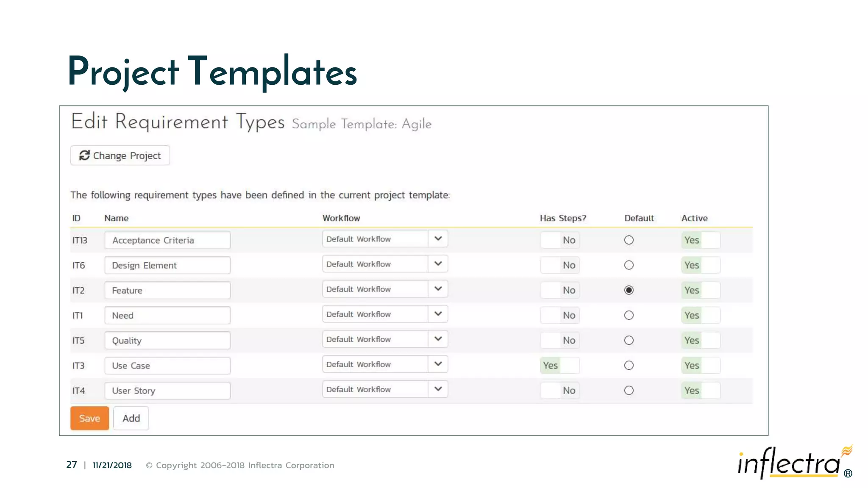Screen dimensions: 868x488
Task: Click the Default column header
Action: pyautogui.click(x=639, y=218)
